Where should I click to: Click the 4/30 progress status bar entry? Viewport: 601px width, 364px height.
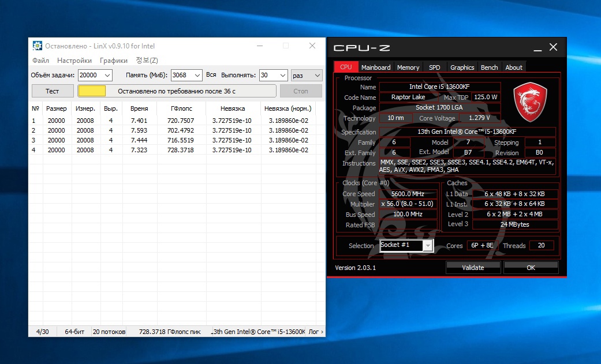click(43, 332)
